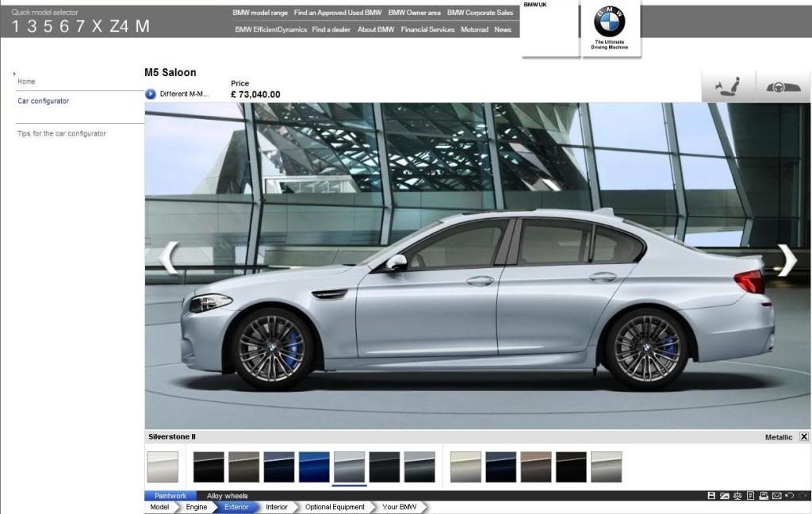Viewport: 812px width, 514px height.
Task: Go to the BMW Owner area
Action: [x=414, y=13]
